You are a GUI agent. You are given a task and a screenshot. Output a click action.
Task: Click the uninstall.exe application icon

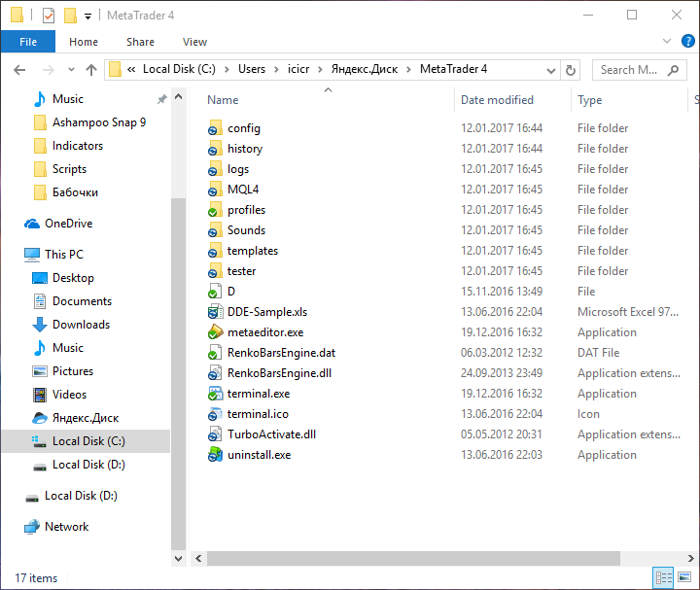215,455
